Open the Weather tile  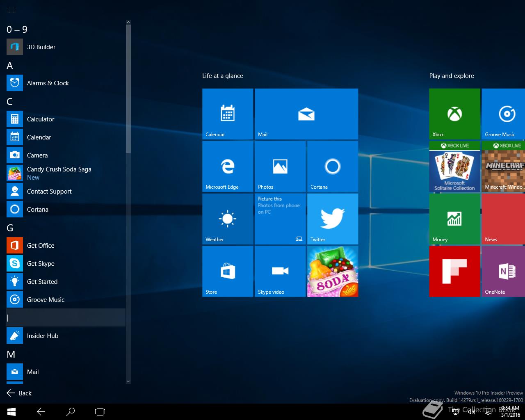(x=228, y=219)
